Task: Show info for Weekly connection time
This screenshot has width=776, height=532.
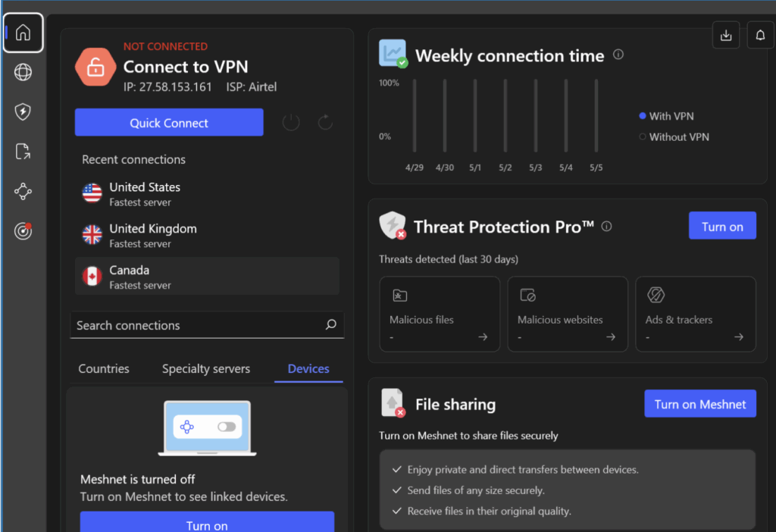Action: point(618,55)
